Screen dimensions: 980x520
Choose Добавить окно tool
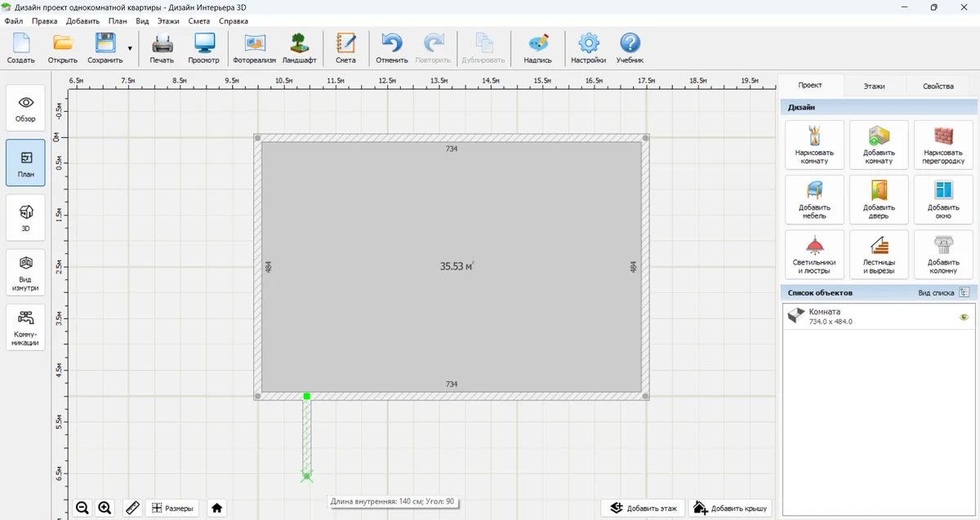(x=943, y=199)
